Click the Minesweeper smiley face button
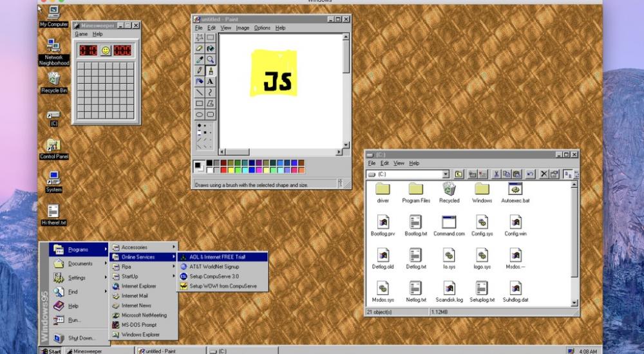This screenshot has height=354, width=644. (106, 50)
